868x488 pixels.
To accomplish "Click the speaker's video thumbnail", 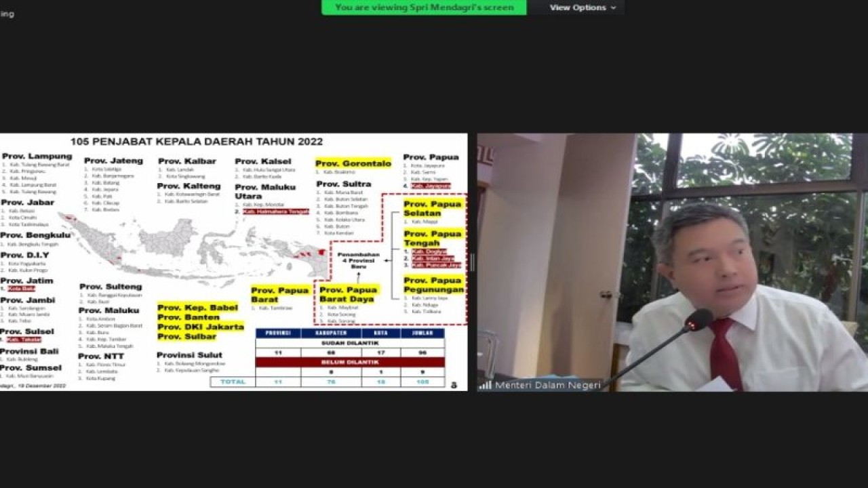I will coord(671,262).
